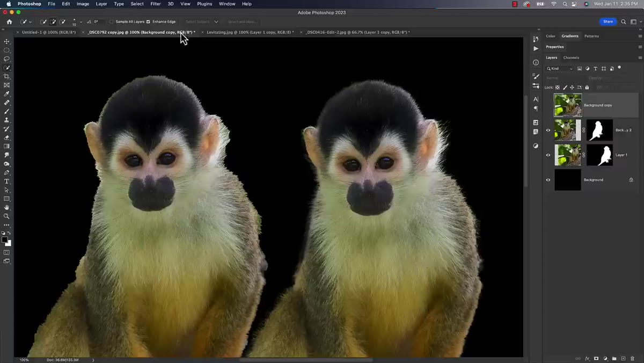This screenshot has width=644, height=363.
Task: Select the Path Selection tool
Action: point(7,190)
